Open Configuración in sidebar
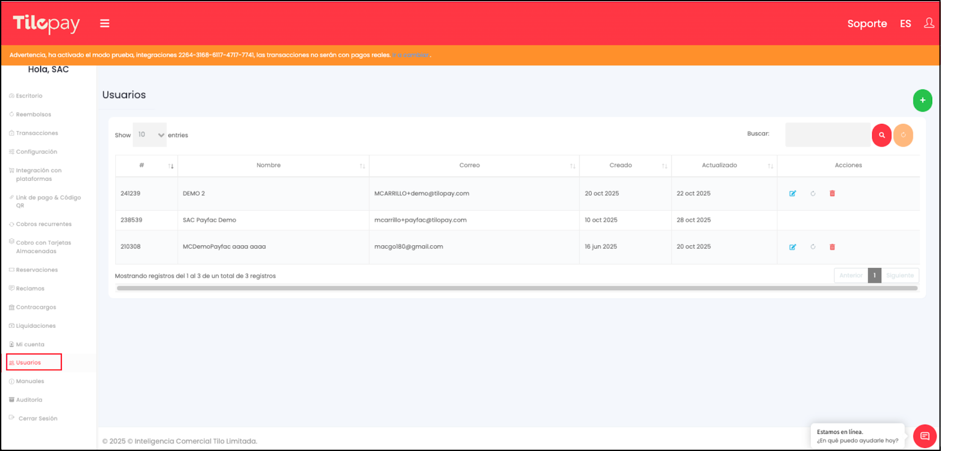 [x=33, y=152]
